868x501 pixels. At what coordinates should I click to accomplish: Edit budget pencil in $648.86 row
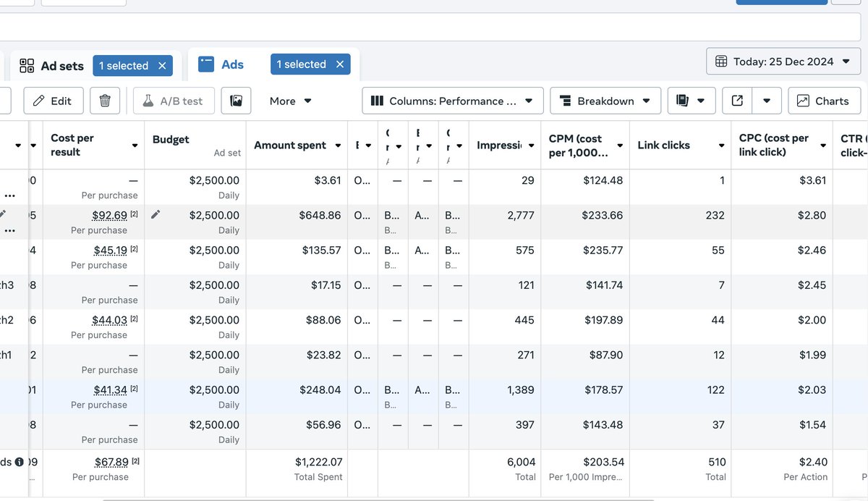pos(156,214)
